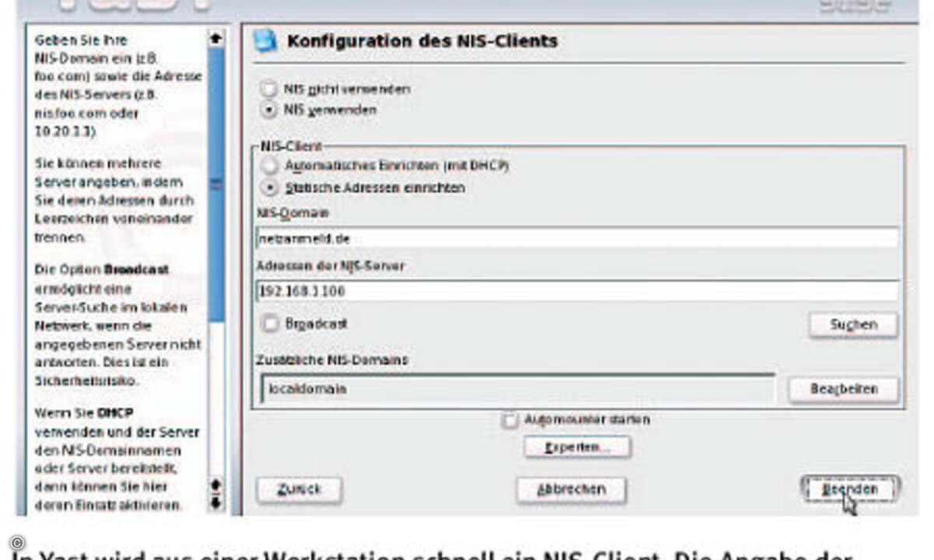Select 'NIS nicht verwenden' radio button
This screenshot has width=934, height=560.
[x=269, y=89]
